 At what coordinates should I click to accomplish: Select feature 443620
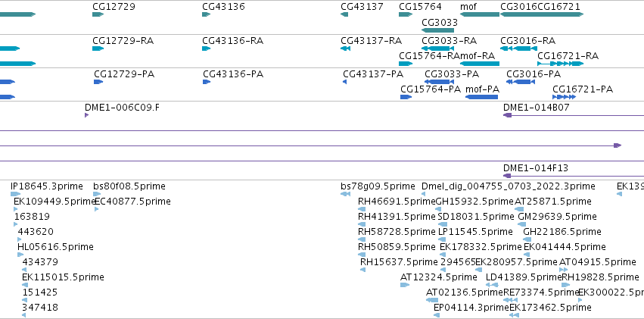pyautogui.click(x=20, y=239)
